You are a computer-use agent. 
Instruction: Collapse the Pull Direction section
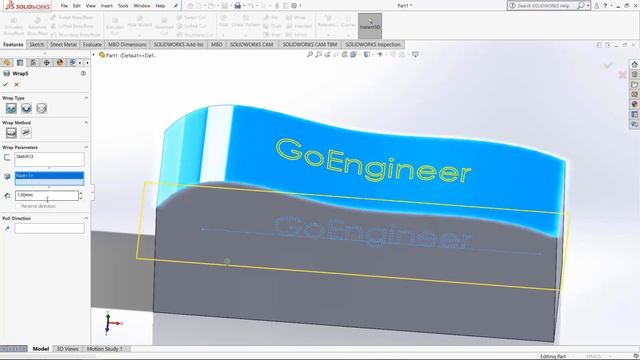[86, 218]
